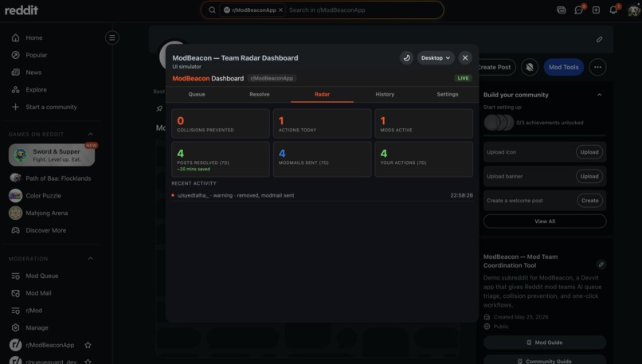Click the create post plus icon
Screen dimensions: 642x364
[x=596, y=10]
